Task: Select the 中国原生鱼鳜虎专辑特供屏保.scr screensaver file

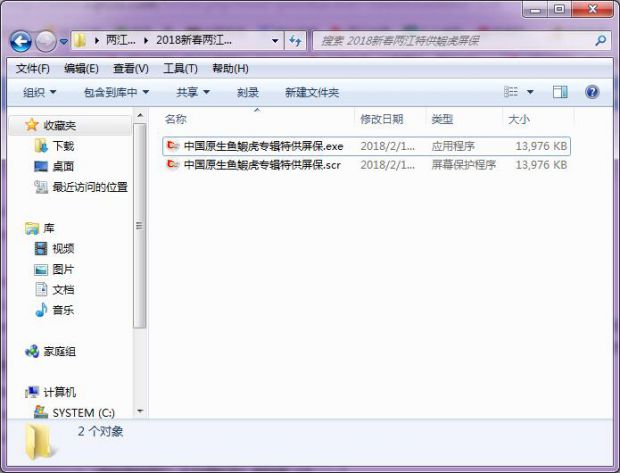Action: (262, 165)
